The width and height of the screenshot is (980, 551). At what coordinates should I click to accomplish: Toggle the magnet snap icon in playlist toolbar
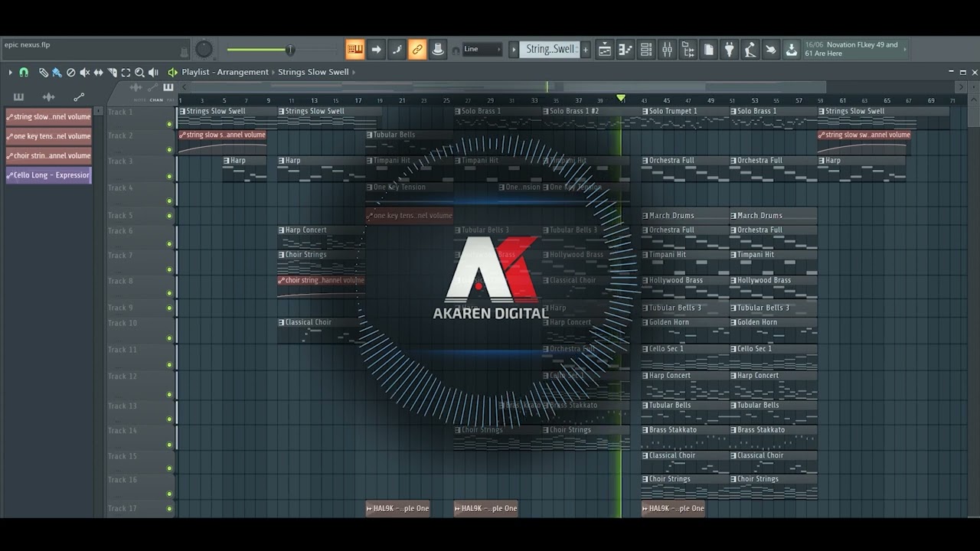pyautogui.click(x=24, y=72)
